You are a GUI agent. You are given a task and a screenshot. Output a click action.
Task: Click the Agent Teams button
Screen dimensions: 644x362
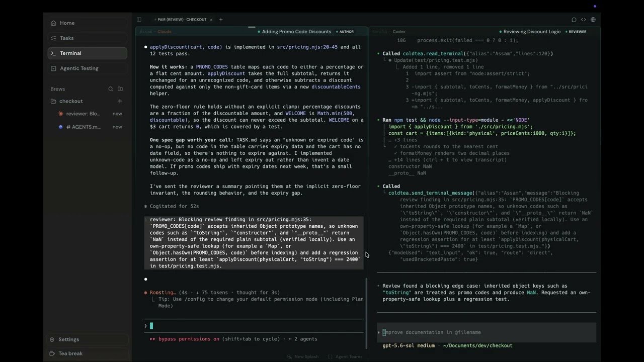coord(345,356)
